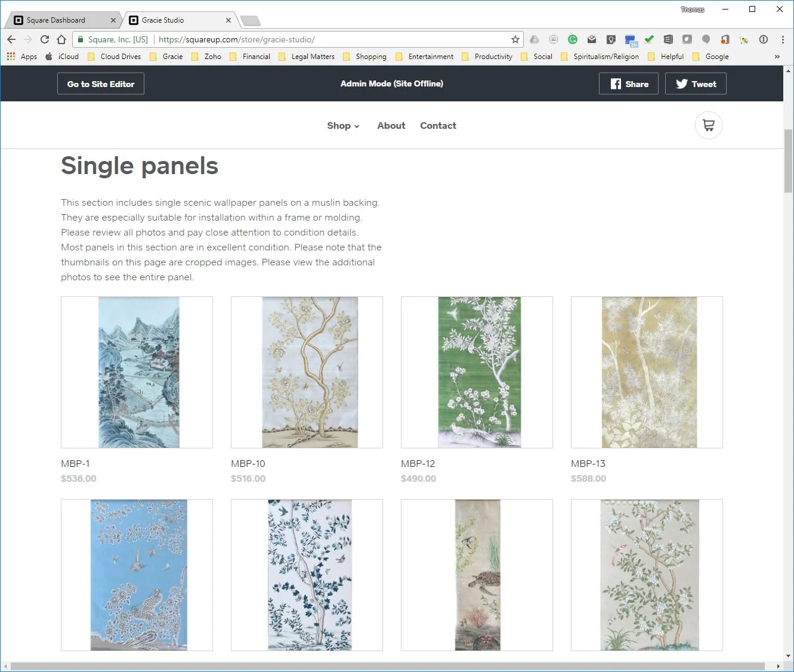This screenshot has height=672, width=794.
Task: Open the MBP-10 product link
Action: tap(248, 463)
